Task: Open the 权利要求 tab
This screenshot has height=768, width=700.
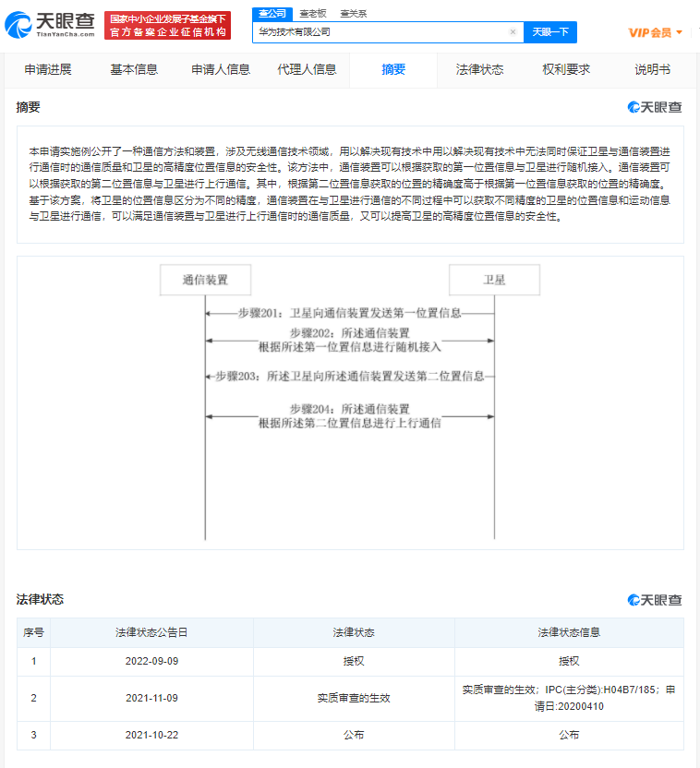Action: tap(566, 69)
